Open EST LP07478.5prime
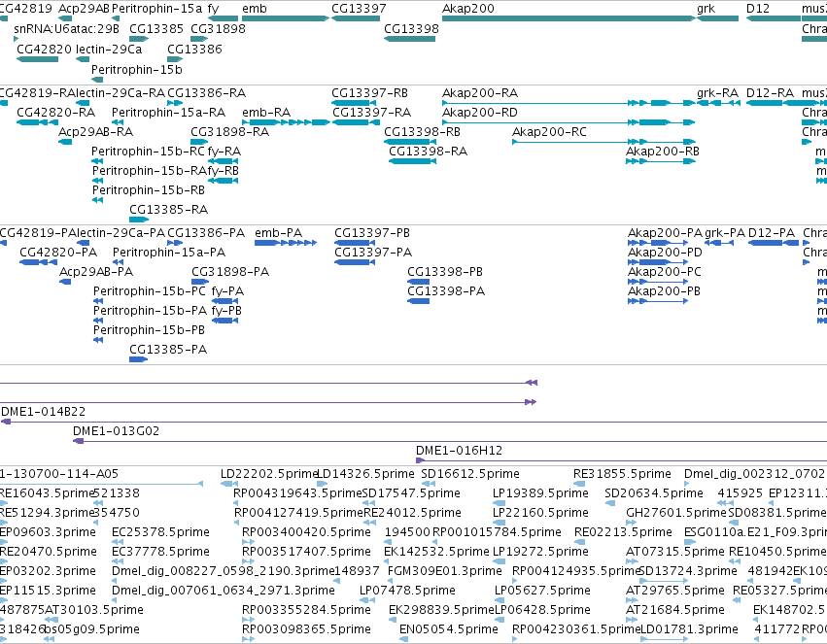827x644 pixels. (x=407, y=591)
